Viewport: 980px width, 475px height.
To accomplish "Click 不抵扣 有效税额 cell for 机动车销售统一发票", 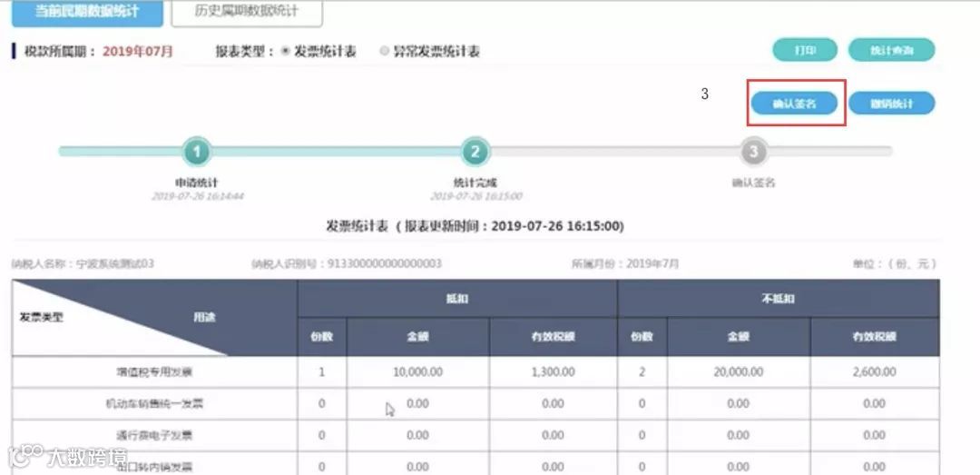I will click(x=875, y=403).
